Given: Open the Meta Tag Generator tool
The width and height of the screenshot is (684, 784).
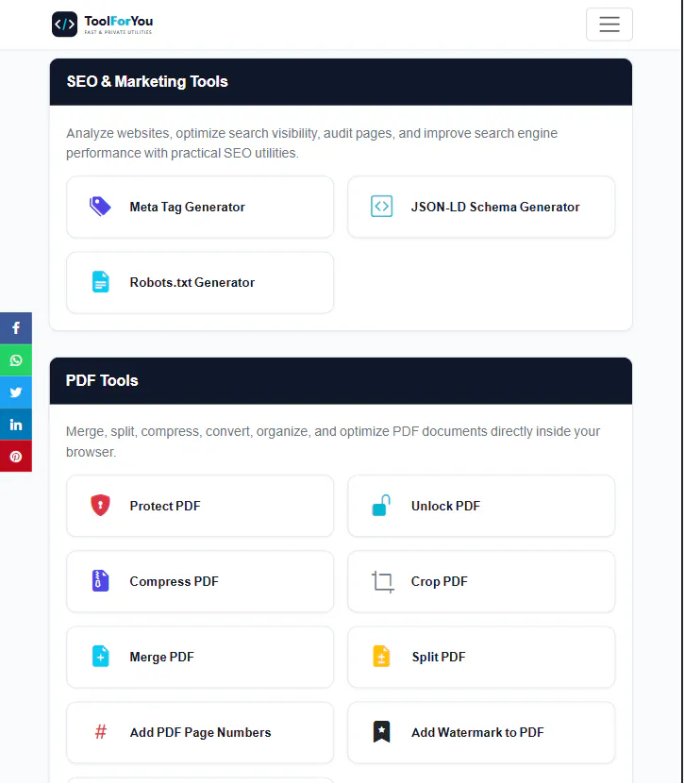Looking at the screenshot, I should 200,207.
